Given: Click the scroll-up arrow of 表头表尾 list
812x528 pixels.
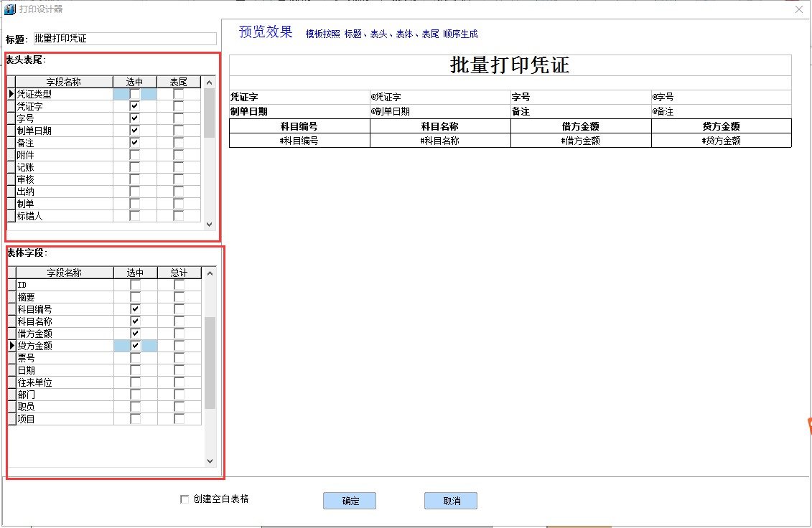Looking at the screenshot, I should (210, 82).
